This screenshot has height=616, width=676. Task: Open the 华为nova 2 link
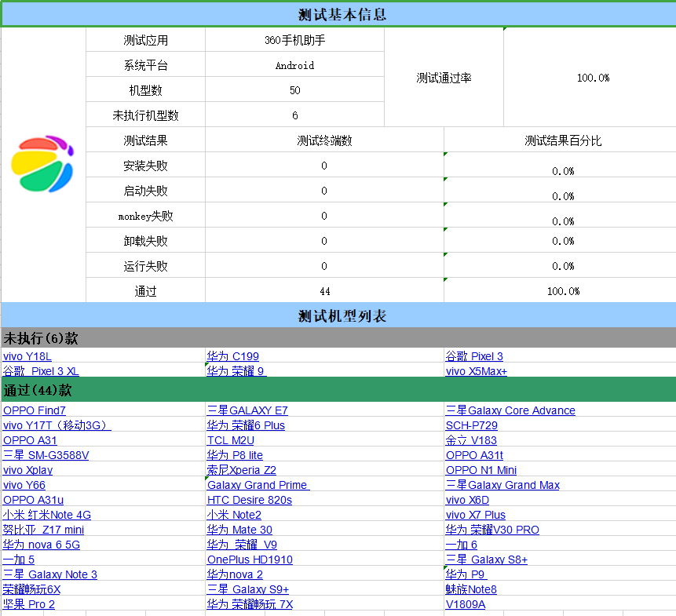[x=235, y=575]
